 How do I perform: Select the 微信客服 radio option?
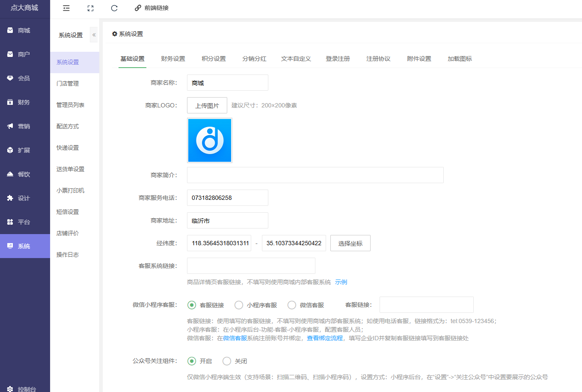pos(292,305)
